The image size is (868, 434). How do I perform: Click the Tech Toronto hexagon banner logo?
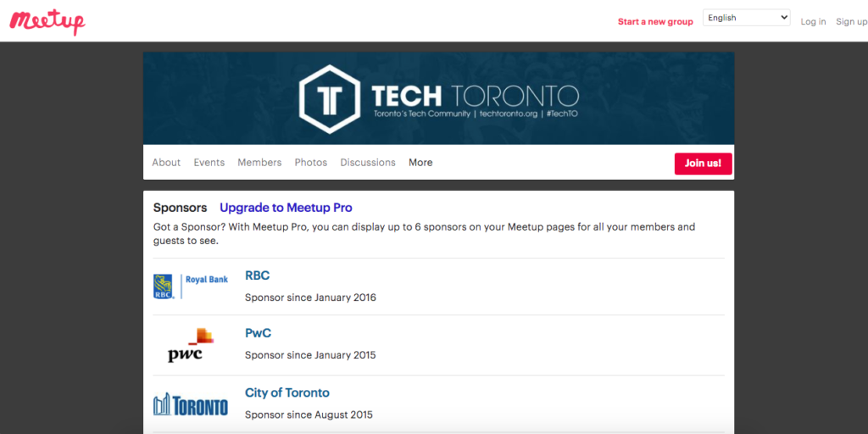(330, 99)
